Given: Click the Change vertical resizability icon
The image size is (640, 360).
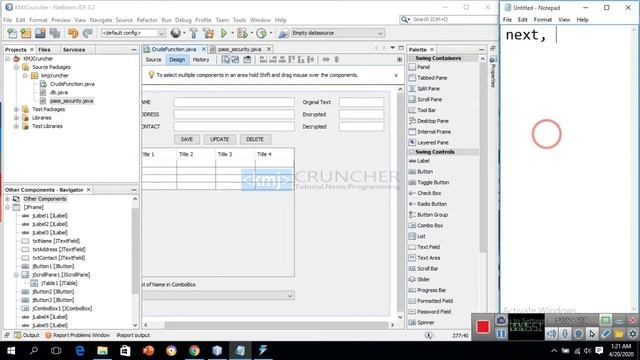Looking at the screenshot, I should click(x=337, y=60).
